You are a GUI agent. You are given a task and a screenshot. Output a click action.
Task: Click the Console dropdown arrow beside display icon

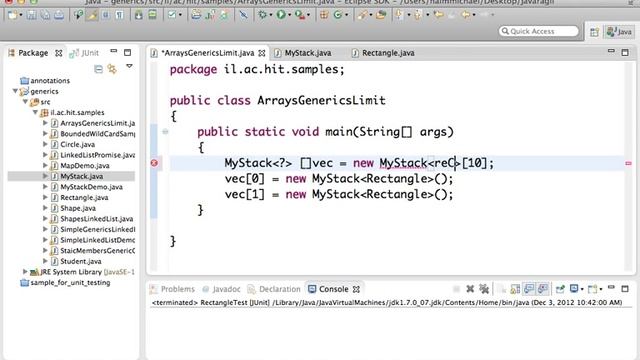(x=582, y=289)
